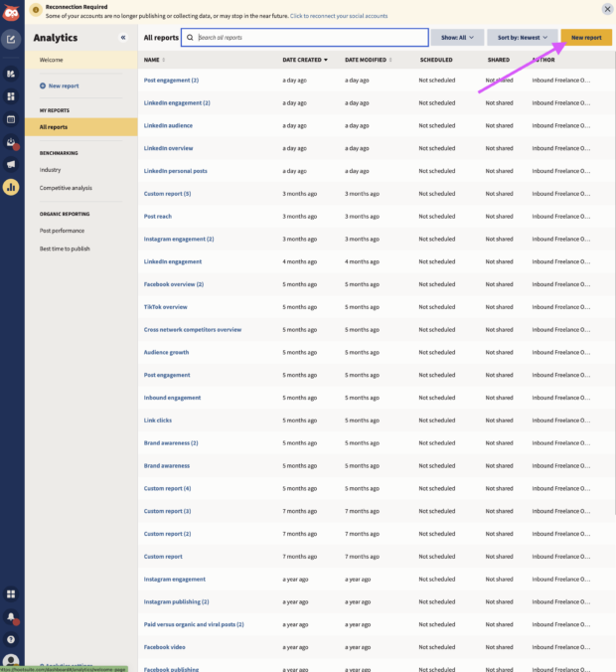Collapse the Analytics side panel
This screenshot has width=616, height=672.
tap(123, 37)
